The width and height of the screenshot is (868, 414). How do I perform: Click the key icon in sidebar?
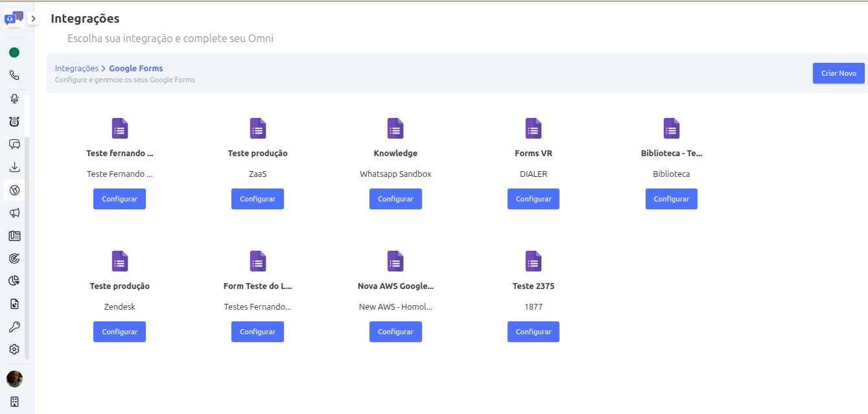point(14,326)
